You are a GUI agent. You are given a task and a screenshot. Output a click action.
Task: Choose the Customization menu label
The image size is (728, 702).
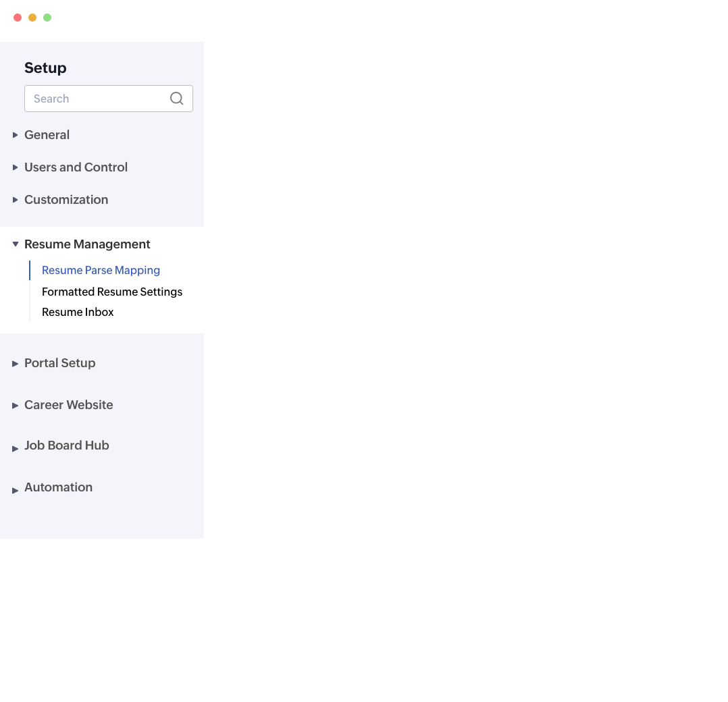pos(66,200)
